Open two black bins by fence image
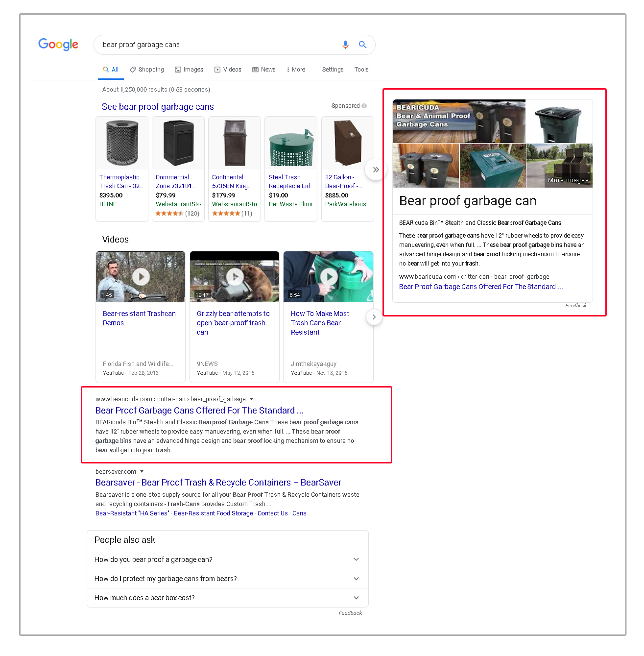 coord(426,166)
